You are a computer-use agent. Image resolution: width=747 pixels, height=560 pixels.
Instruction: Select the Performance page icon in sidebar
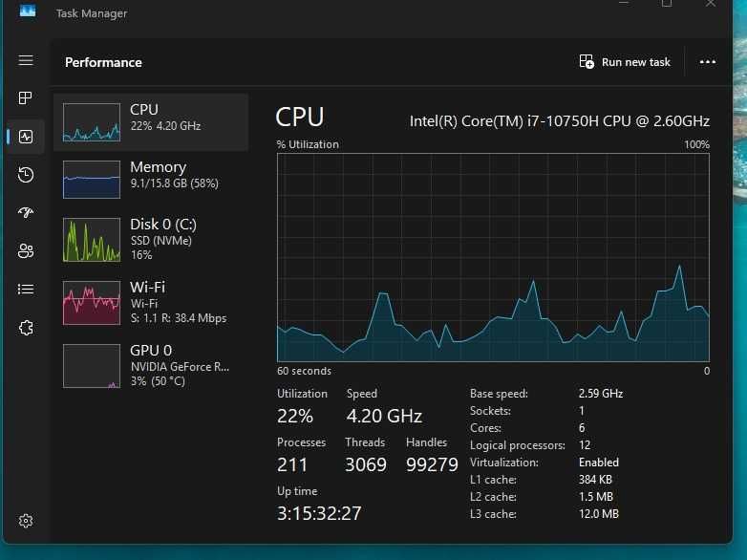26,137
